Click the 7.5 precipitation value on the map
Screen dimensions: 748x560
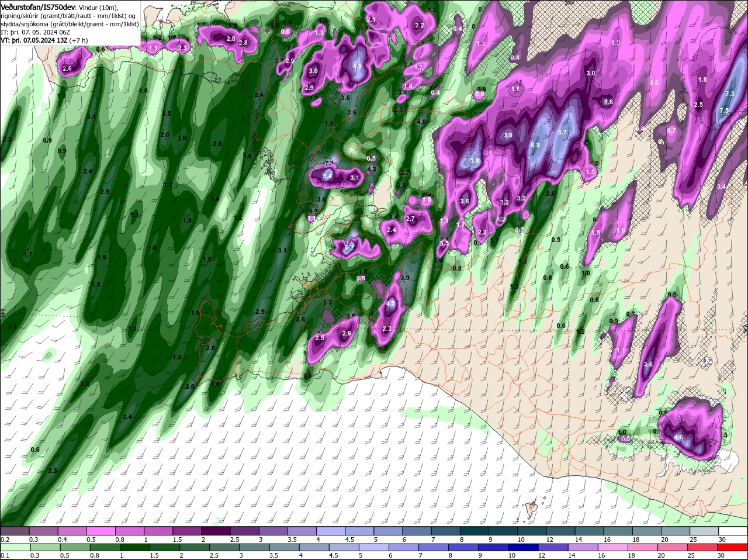coord(724,111)
